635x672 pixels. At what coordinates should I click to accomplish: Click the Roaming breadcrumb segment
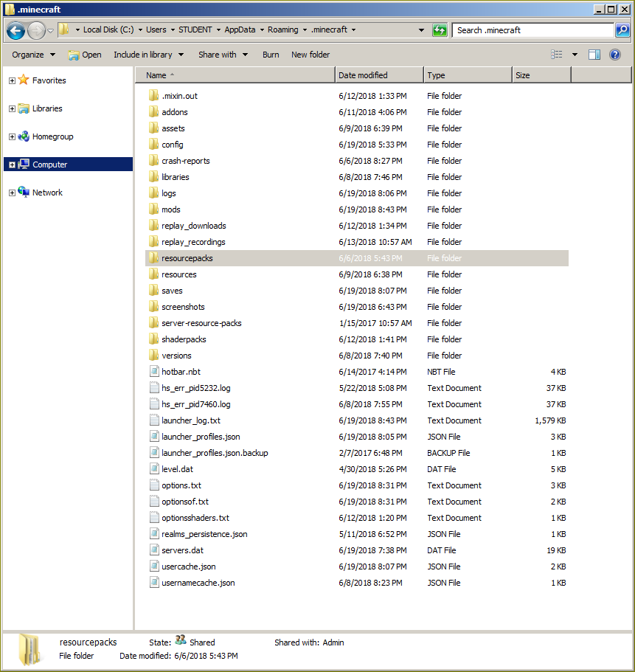tap(282, 30)
